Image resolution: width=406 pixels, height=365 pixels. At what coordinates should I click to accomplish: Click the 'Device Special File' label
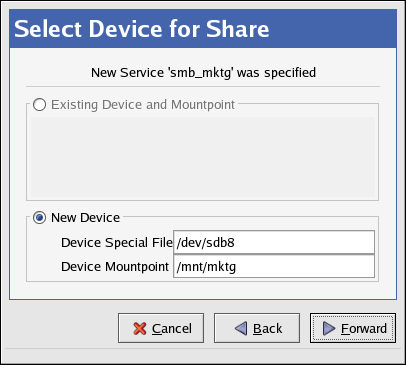pos(117,242)
